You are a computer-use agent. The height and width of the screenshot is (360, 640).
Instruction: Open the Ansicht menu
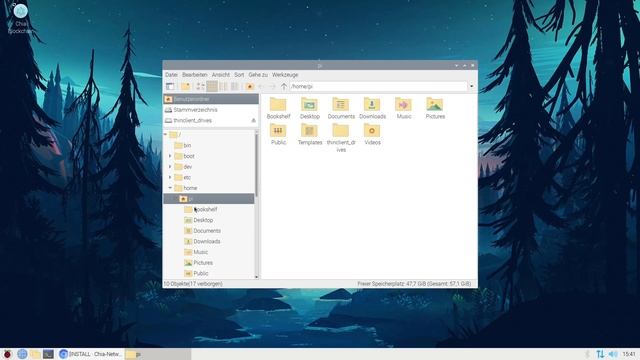pyautogui.click(x=221, y=75)
